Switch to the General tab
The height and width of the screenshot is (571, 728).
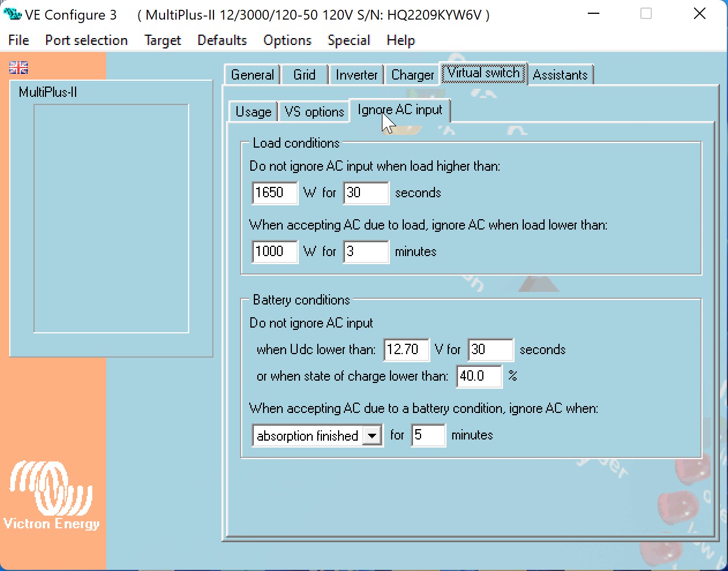click(253, 75)
